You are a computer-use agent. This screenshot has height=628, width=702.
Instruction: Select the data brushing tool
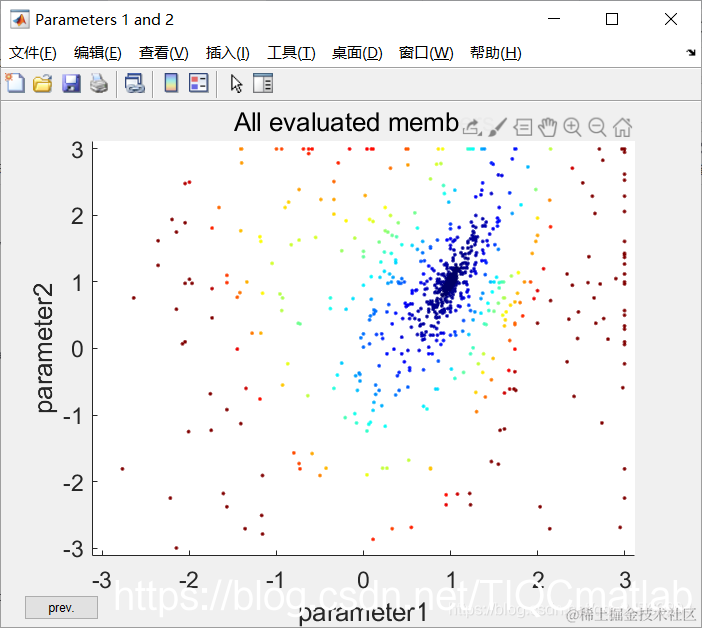(497, 127)
